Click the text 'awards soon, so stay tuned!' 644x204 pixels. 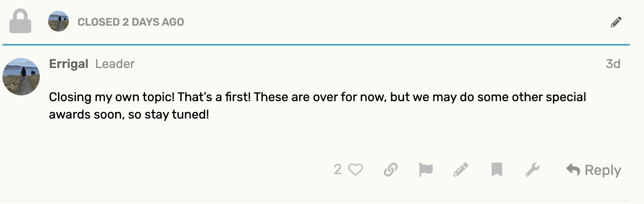[x=129, y=114]
